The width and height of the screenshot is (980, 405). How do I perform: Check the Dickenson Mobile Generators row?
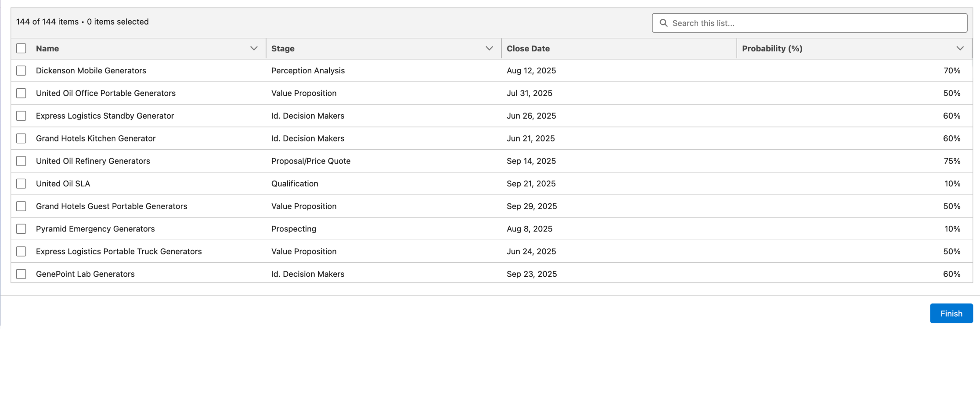pyautogui.click(x=21, y=71)
